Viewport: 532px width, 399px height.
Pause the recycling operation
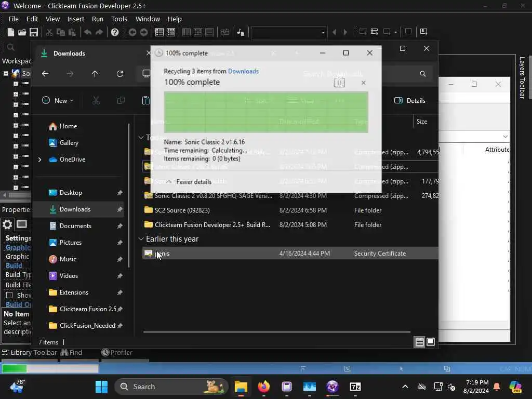[x=339, y=83]
